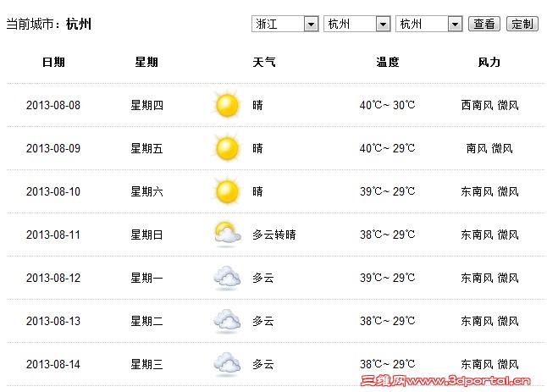Click the 星期 column header
Screen dimensions: 547x392
146,62
